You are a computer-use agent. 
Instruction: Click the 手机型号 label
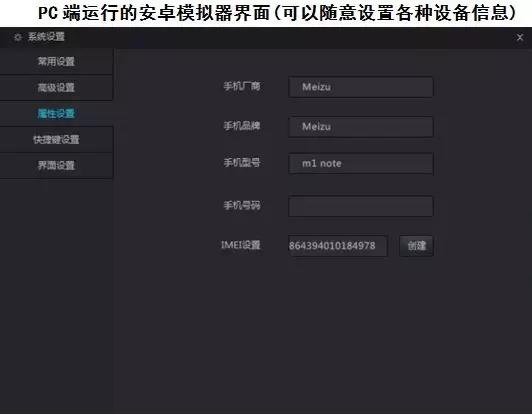click(x=242, y=163)
